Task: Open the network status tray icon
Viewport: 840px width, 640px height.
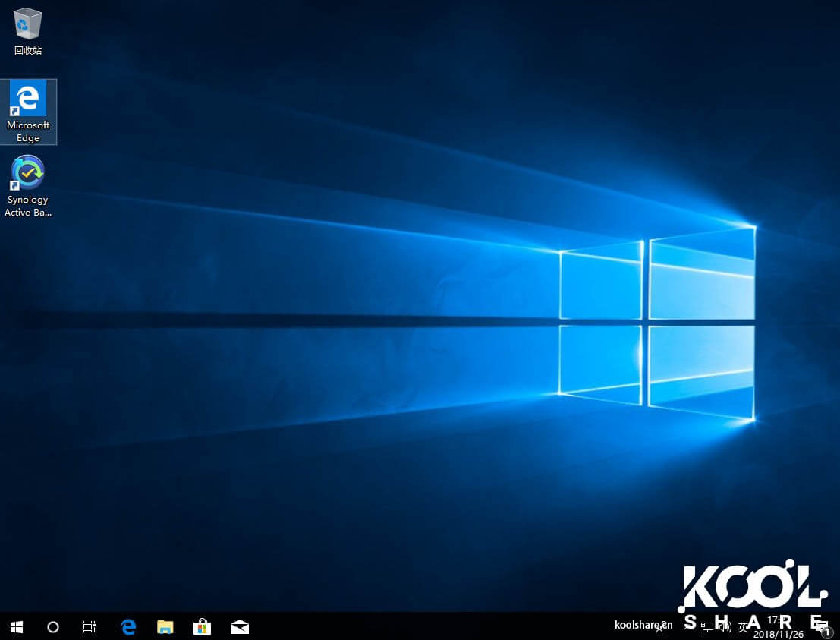Action: (x=706, y=627)
